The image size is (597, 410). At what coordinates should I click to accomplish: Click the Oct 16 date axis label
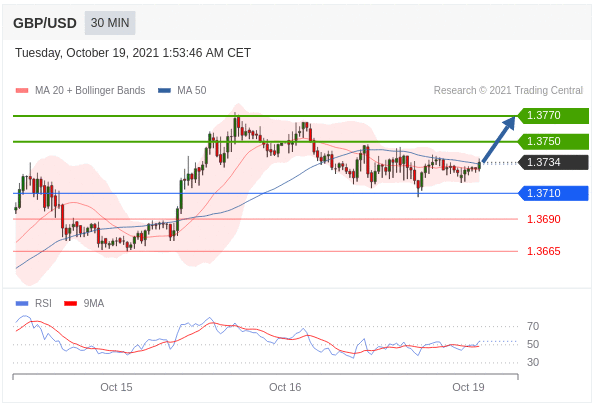click(285, 387)
